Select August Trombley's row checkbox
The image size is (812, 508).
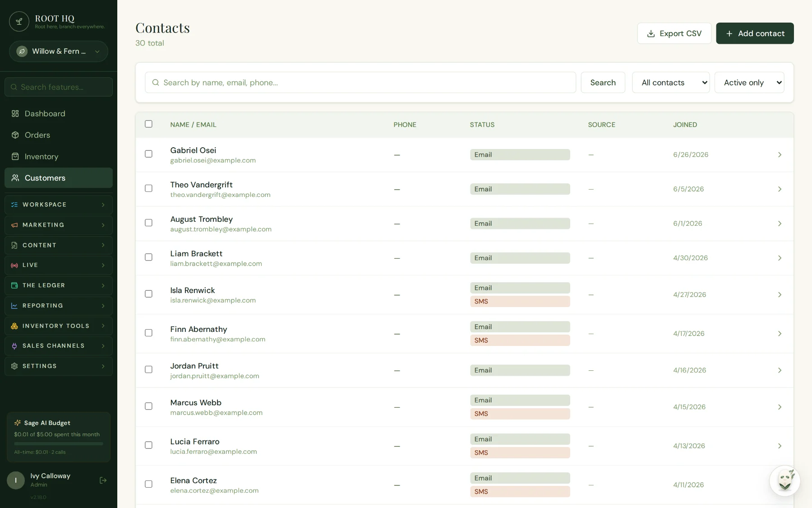pyautogui.click(x=148, y=223)
